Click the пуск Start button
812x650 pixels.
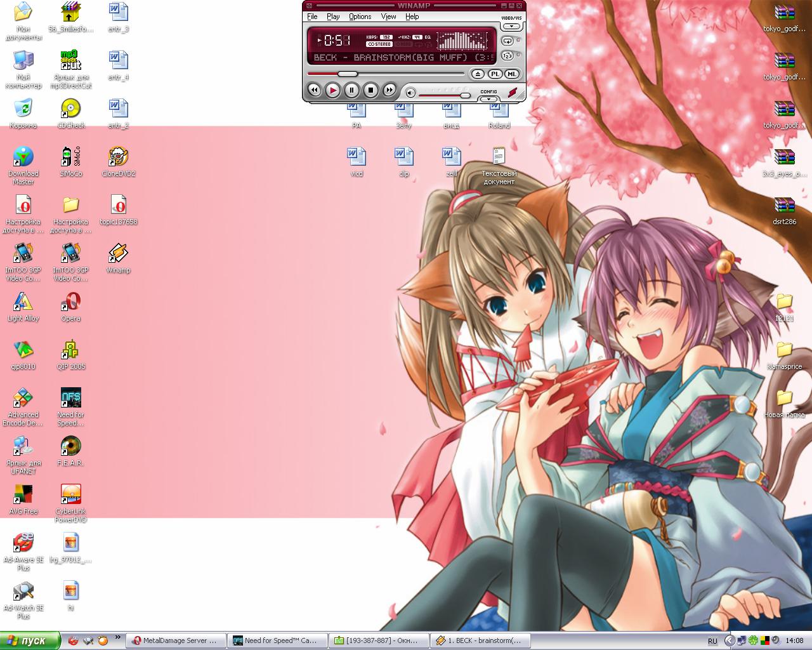point(30,640)
